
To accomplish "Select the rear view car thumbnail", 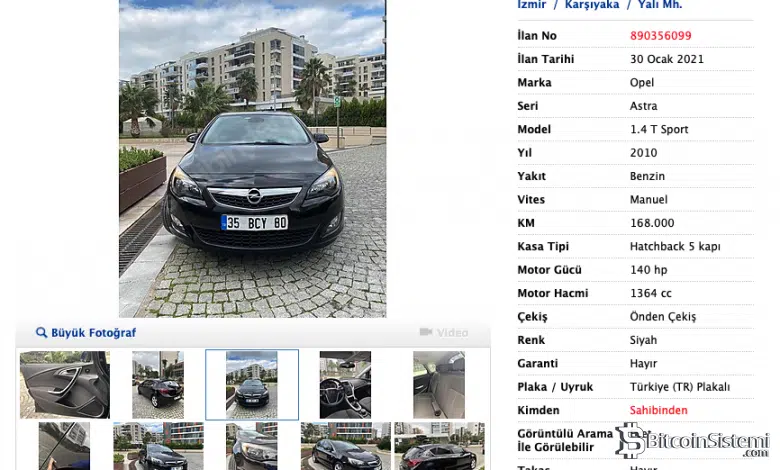I will click(158, 384).
